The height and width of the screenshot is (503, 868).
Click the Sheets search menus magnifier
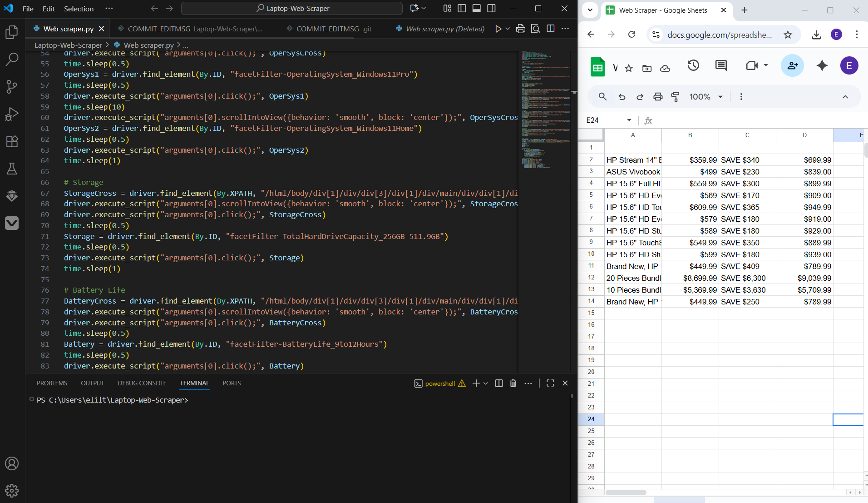pyautogui.click(x=602, y=97)
